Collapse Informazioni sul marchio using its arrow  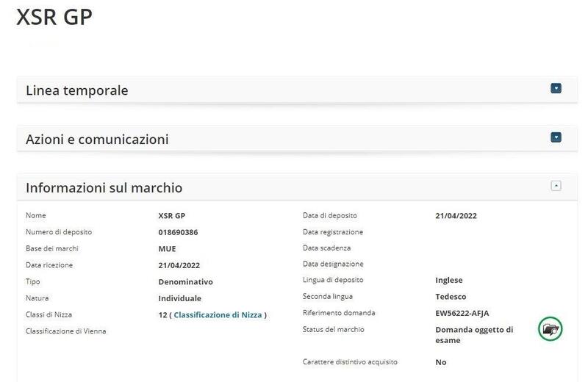point(556,186)
